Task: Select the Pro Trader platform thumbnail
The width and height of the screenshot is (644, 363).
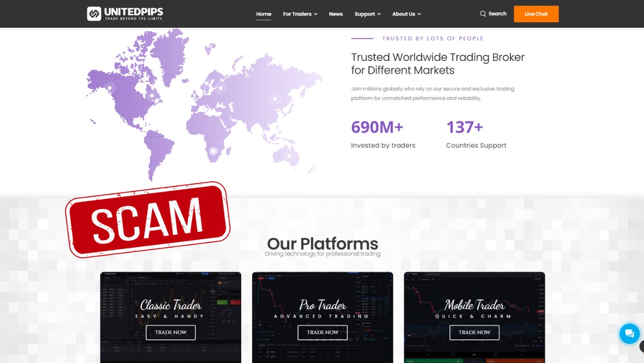Action: [323, 317]
